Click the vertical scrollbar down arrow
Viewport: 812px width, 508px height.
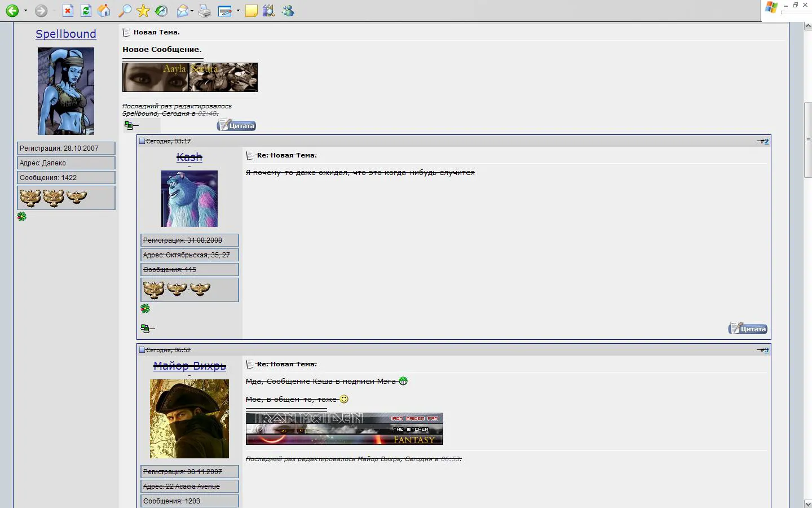(x=807, y=503)
